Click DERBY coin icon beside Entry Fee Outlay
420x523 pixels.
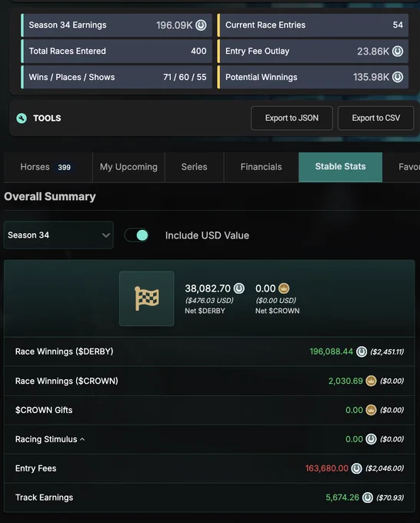click(x=398, y=51)
